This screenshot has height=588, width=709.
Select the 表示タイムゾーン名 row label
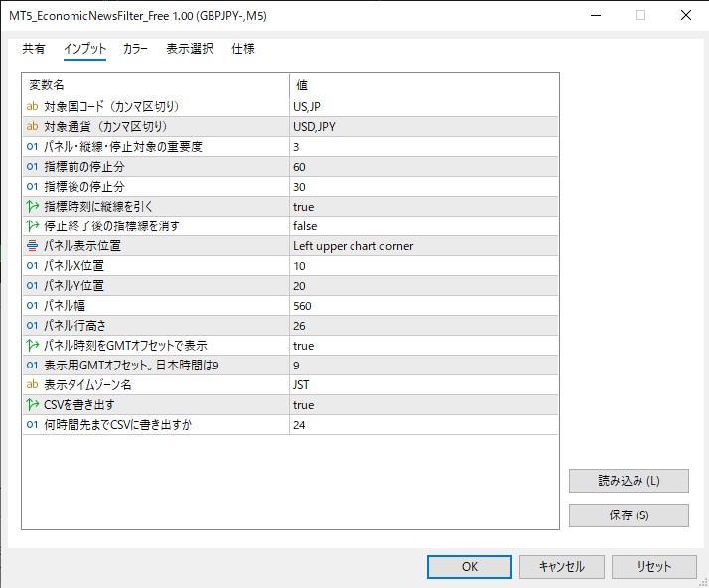click(87, 385)
